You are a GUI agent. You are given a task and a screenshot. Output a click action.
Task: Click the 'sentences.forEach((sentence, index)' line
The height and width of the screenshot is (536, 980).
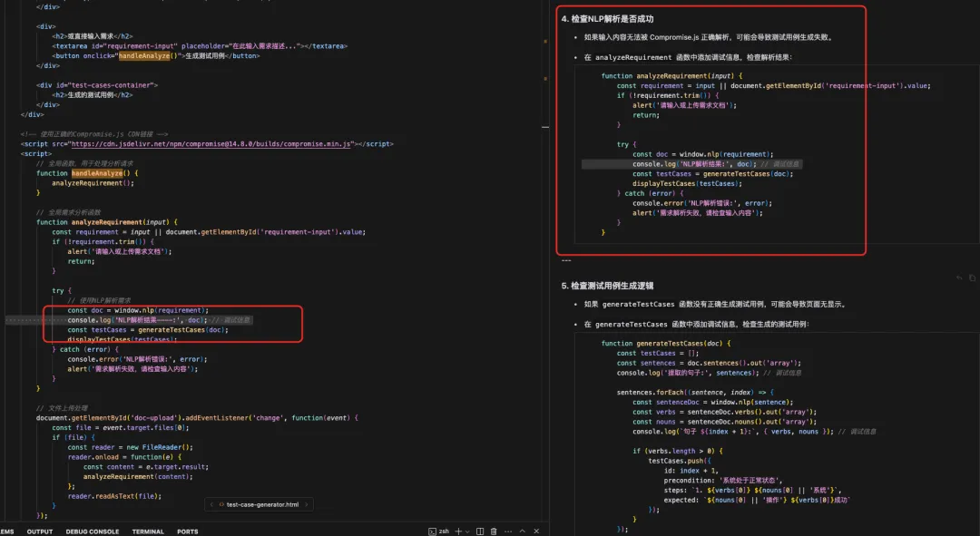coord(695,393)
